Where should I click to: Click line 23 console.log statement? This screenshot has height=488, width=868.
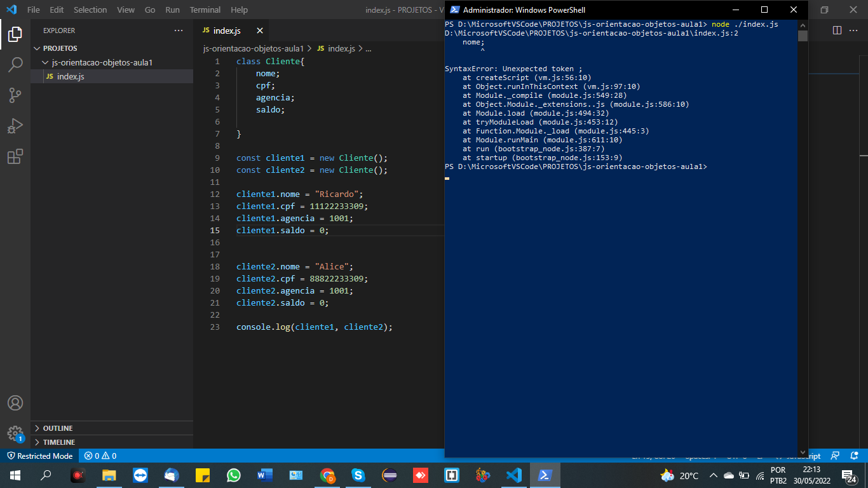(315, 327)
